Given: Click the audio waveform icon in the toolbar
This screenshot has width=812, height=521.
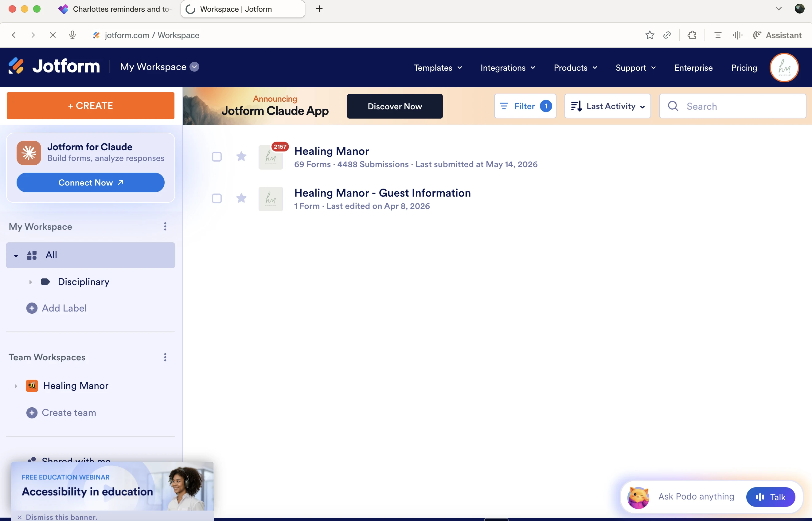Looking at the screenshot, I should pyautogui.click(x=737, y=35).
